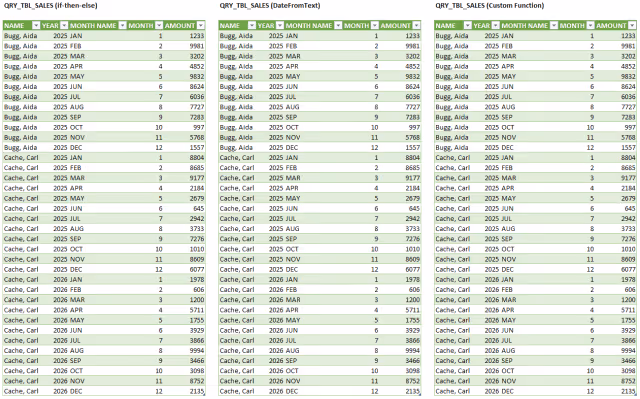Click amount 8624 in DateFromText table
Screen dimensions: 640x399
tap(412, 87)
